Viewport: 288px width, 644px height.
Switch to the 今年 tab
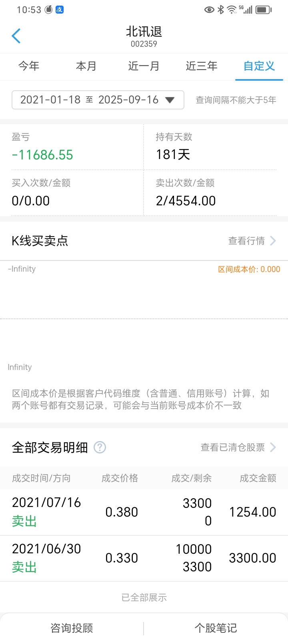coord(29,66)
